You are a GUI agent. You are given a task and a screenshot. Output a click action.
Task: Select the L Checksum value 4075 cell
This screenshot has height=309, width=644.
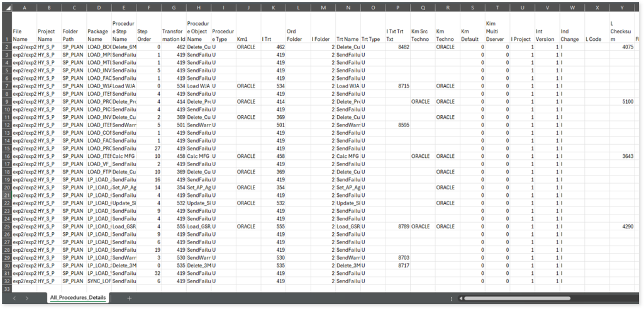coord(621,47)
